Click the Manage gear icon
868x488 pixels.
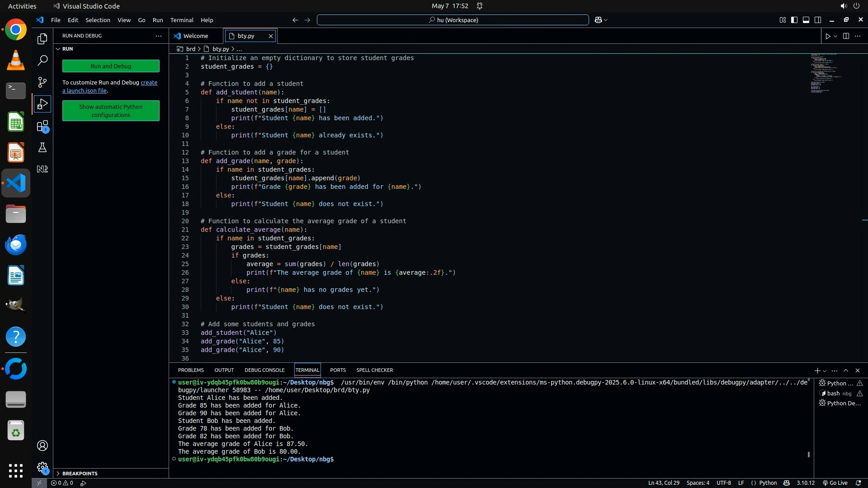tap(42, 467)
